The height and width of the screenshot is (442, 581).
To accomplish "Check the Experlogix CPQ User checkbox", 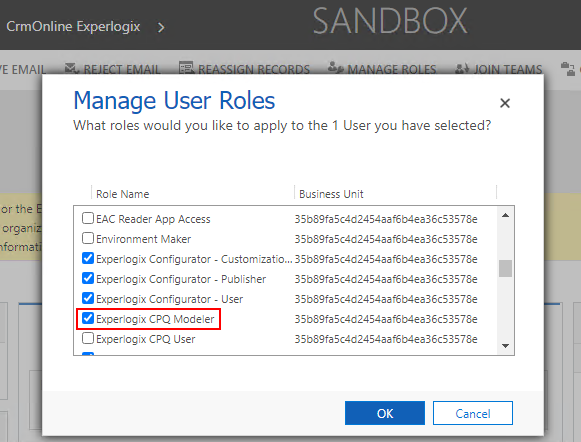I will [88, 338].
